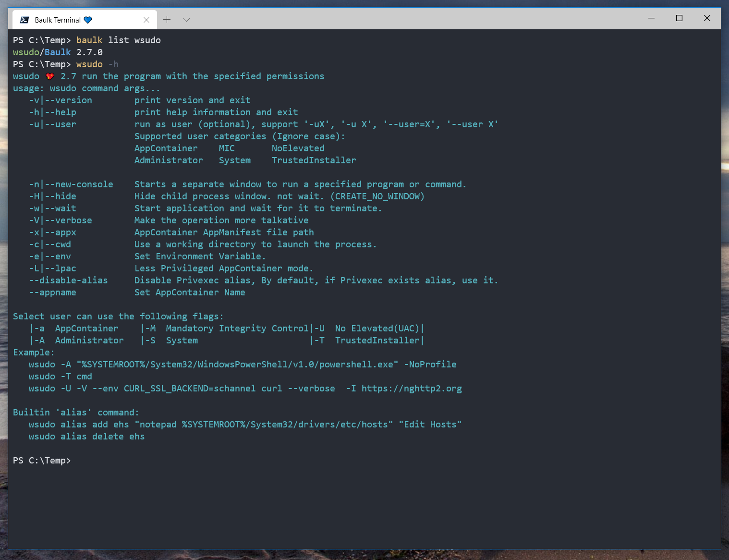Click 'No Elevated(UAC)' flag text

tap(377, 329)
